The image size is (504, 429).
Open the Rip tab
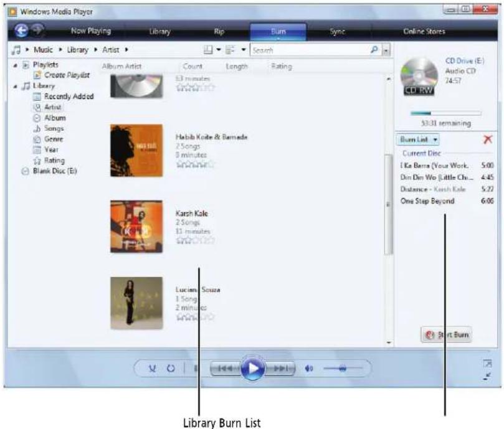tap(219, 31)
